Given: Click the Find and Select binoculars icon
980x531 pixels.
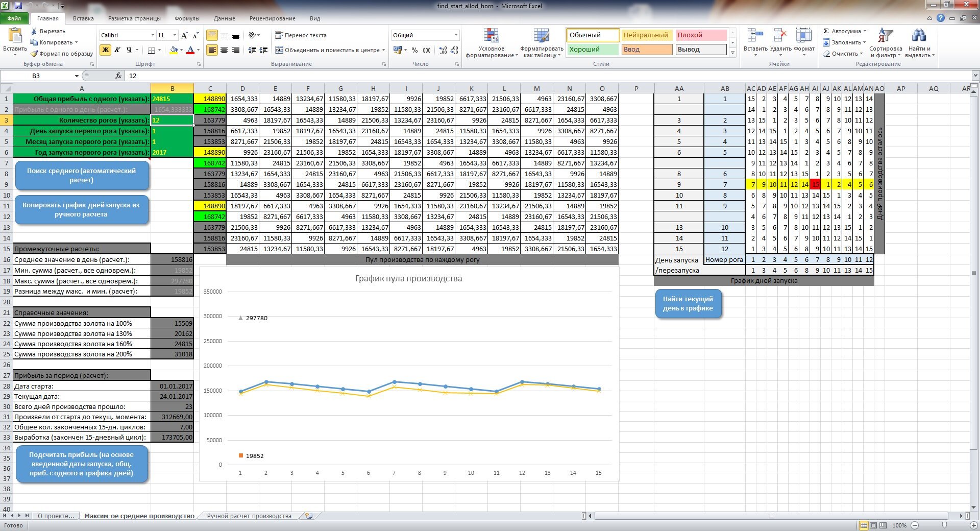Looking at the screenshot, I should tap(919, 36).
